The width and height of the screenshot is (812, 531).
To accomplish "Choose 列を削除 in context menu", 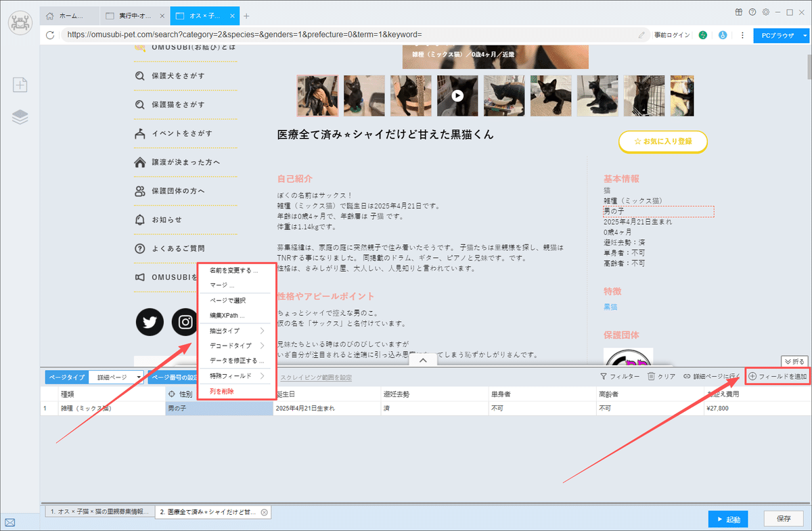I will pos(236,392).
